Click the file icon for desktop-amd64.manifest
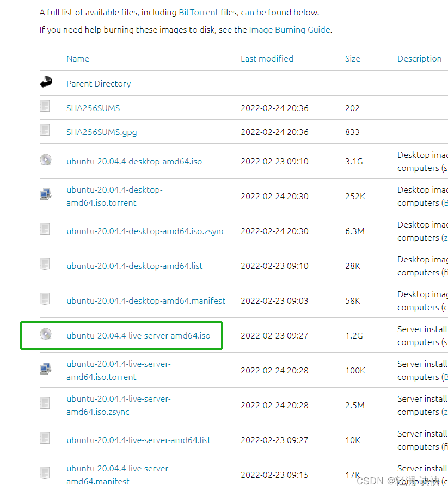This screenshot has width=448, height=491. (45, 299)
